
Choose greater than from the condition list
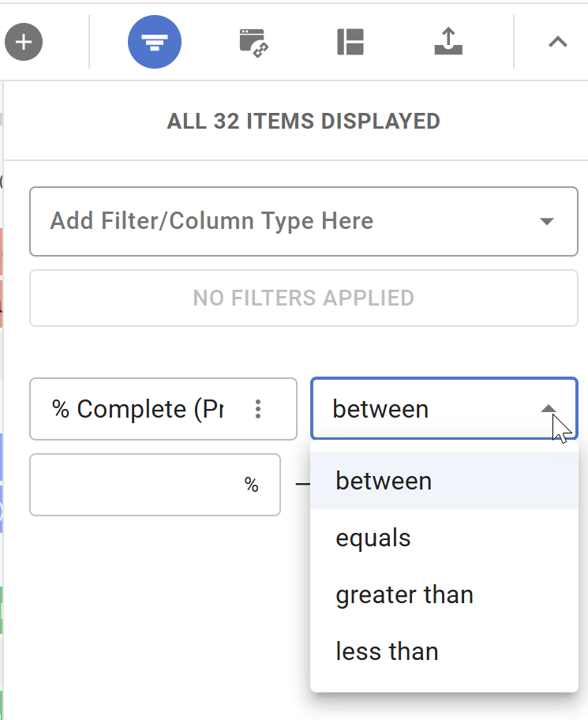coord(404,594)
